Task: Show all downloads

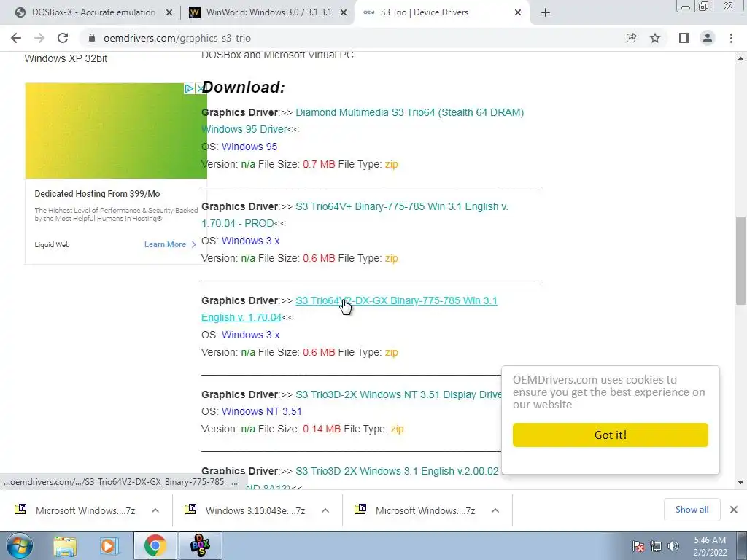Action: 692,510
